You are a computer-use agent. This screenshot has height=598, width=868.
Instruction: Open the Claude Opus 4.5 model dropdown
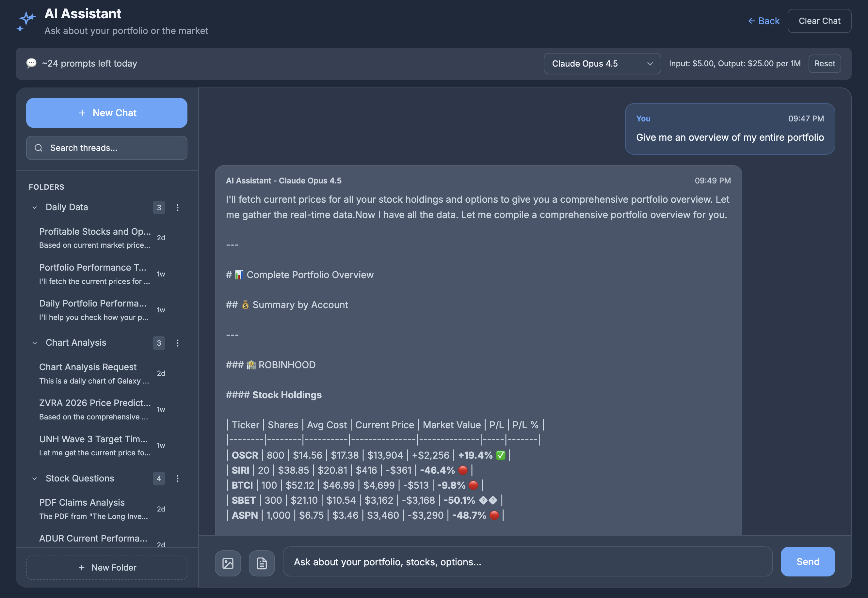[x=602, y=63]
